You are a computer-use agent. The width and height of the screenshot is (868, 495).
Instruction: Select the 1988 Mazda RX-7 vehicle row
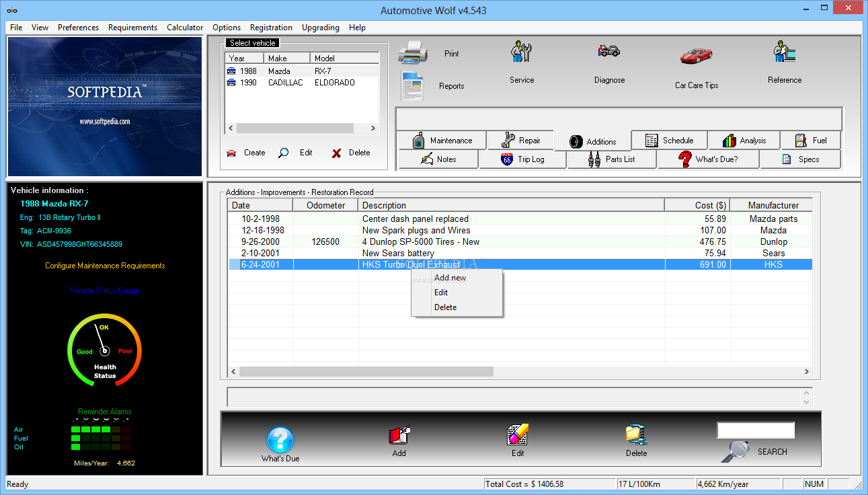(x=302, y=71)
